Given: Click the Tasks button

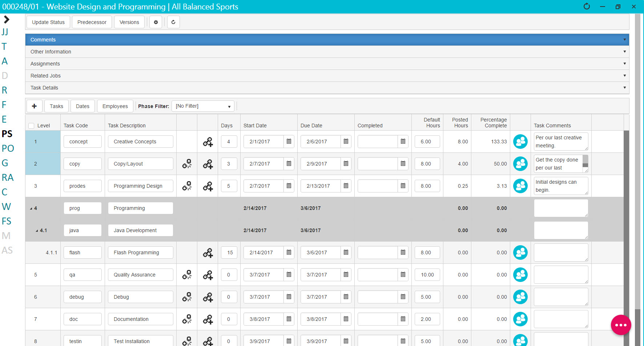Looking at the screenshot, I should [56, 106].
